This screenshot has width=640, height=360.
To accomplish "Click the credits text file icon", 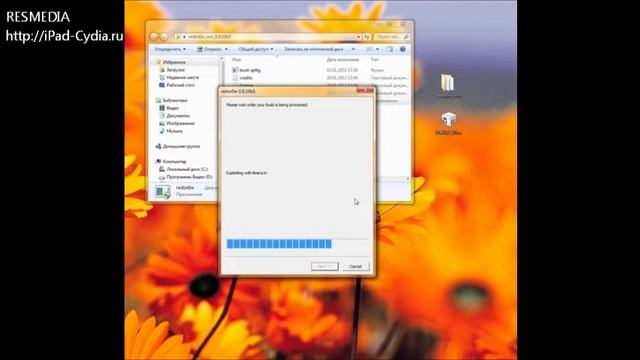I will tap(235, 78).
